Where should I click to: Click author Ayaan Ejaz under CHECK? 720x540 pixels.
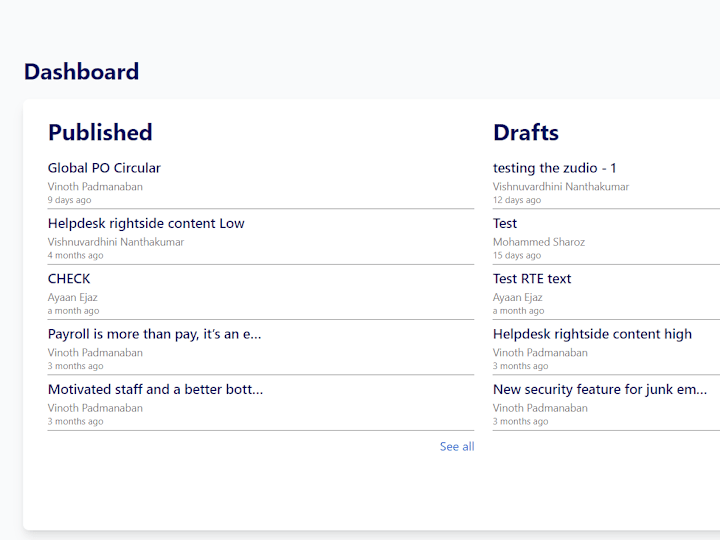click(73, 298)
